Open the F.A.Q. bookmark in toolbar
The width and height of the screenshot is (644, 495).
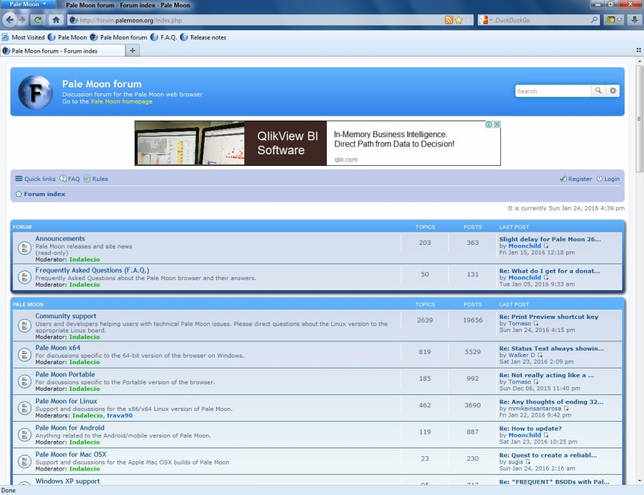[163, 37]
